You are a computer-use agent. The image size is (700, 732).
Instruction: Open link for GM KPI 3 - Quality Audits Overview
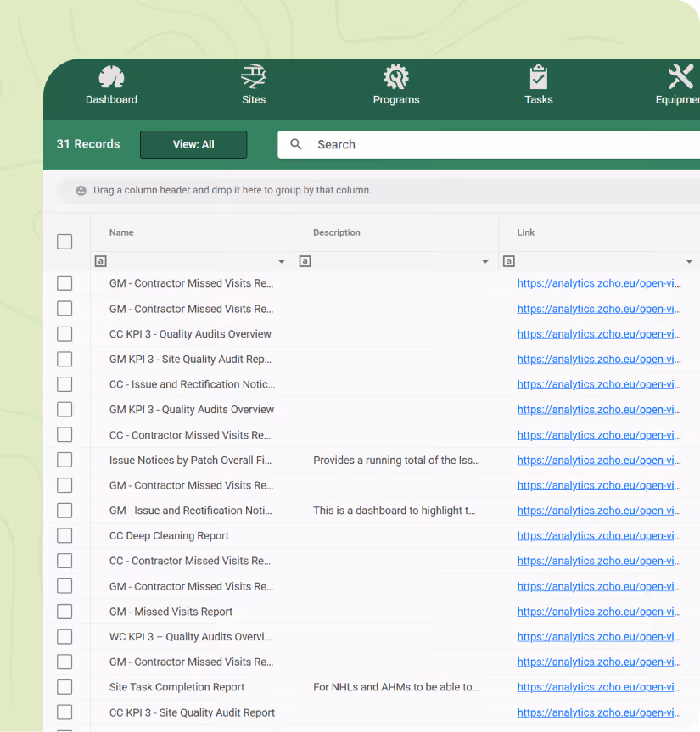(599, 410)
